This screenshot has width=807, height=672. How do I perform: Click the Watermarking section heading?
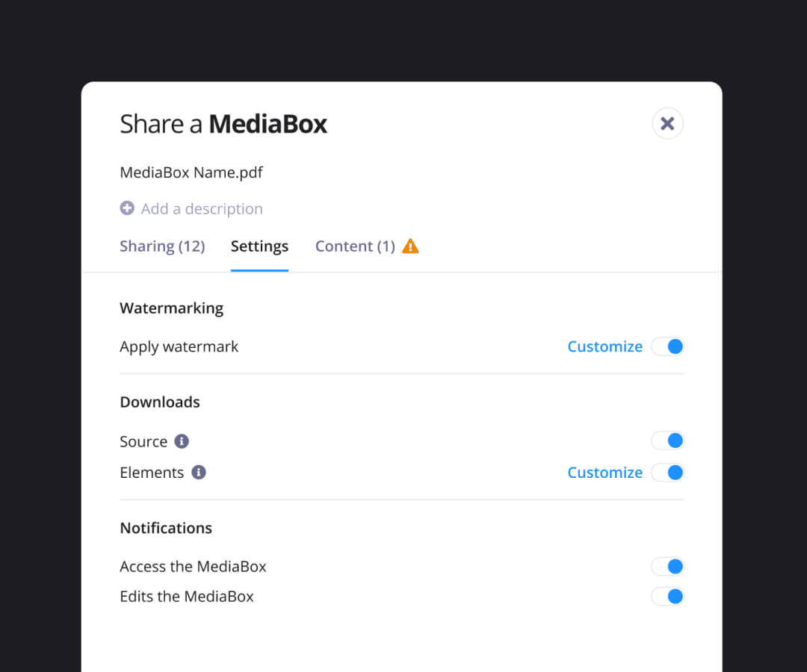pos(171,308)
